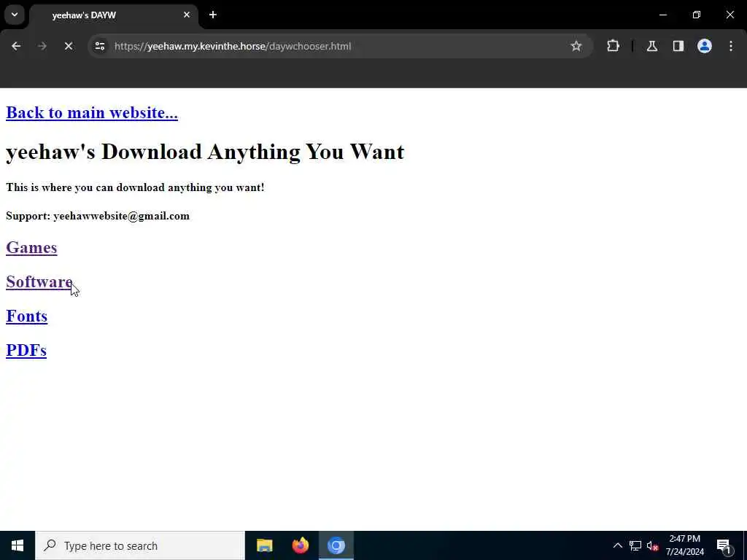Open the Fonts link
747x560 pixels.
[x=27, y=316]
